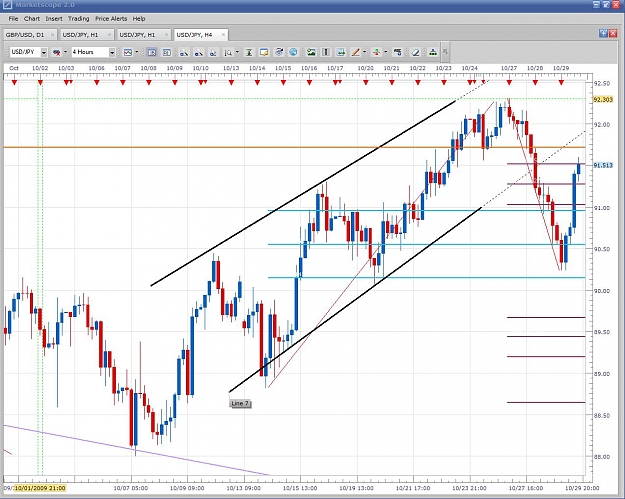Click the Oct label on top date axis

click(14, 68)
